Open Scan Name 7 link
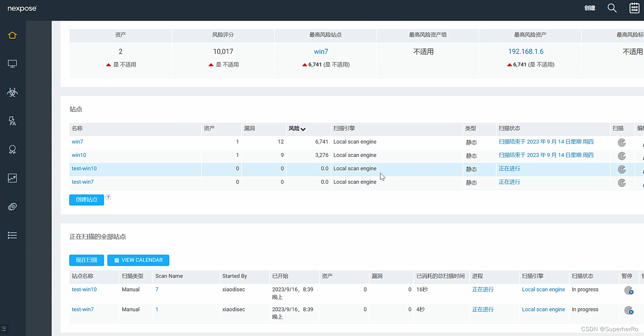This screenshot has height=336, width=644. (157, 290)
